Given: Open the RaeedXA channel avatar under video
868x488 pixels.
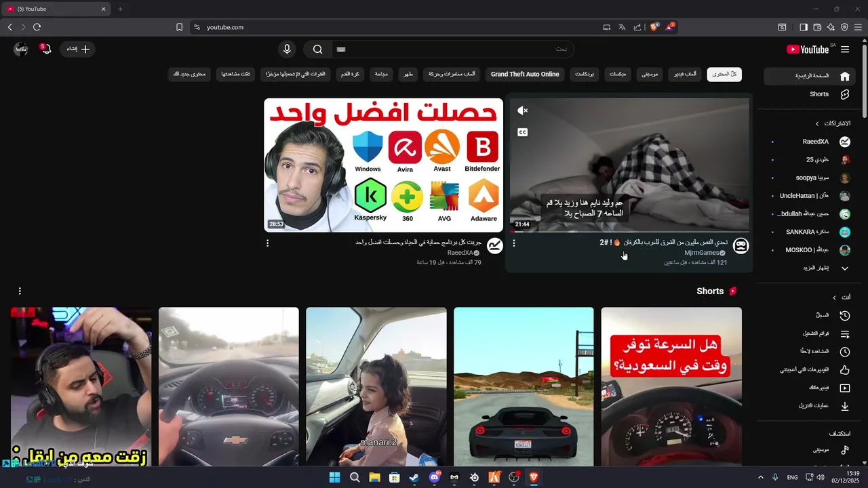Looking at the screenshot, I should (495, 245).
